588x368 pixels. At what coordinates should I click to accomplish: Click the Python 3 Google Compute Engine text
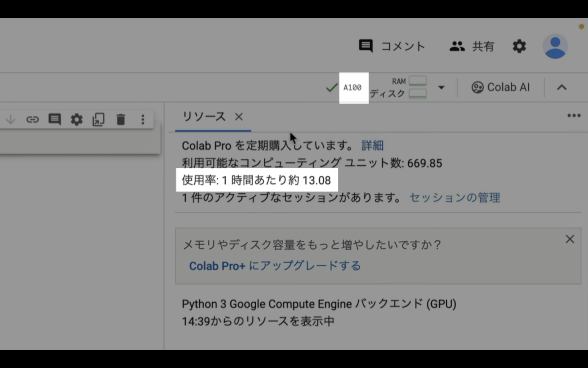coord(319,304)
